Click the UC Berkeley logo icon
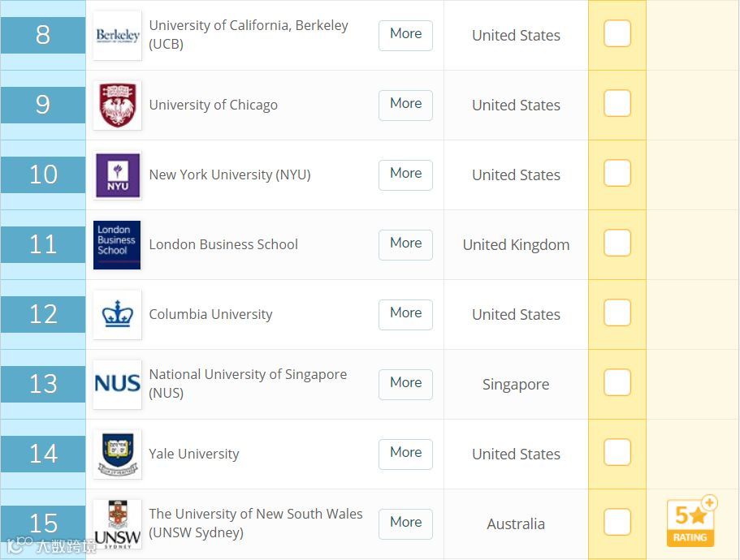The image size is (740, 560). pos(117,36)
